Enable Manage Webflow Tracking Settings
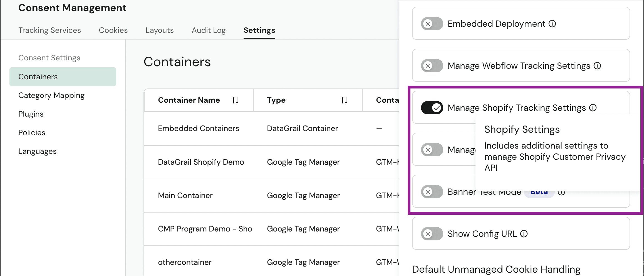The width and height of the screenshot is (644, 276). [432, 66]
